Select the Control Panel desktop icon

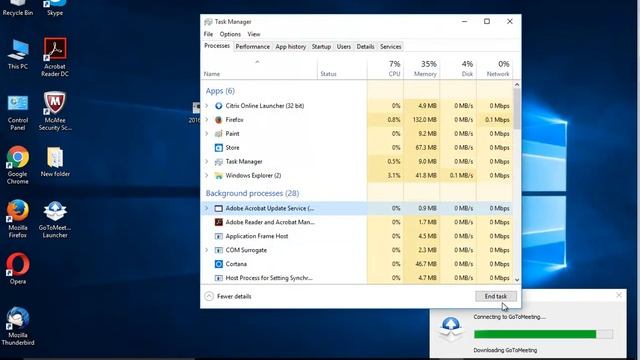pos(18,112)
